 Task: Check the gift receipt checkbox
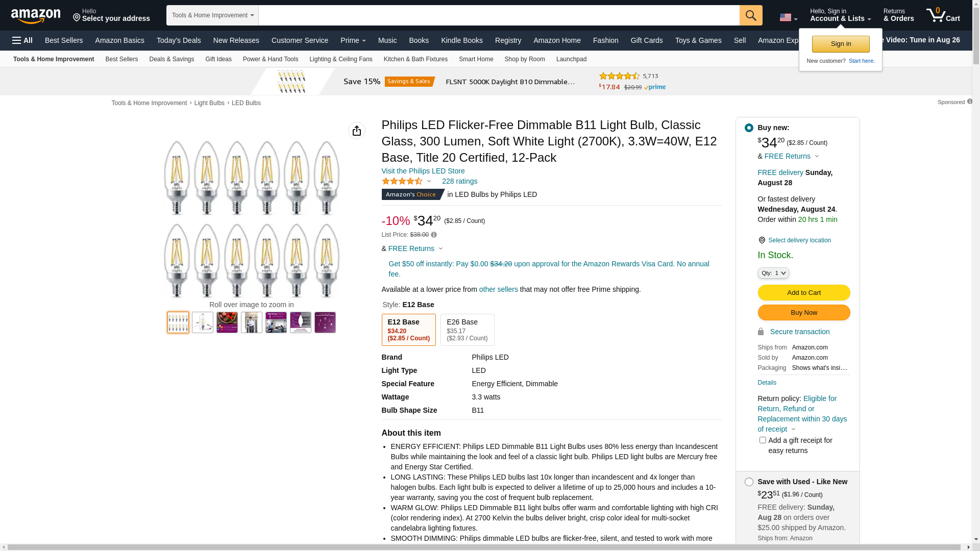click(763, 440)
